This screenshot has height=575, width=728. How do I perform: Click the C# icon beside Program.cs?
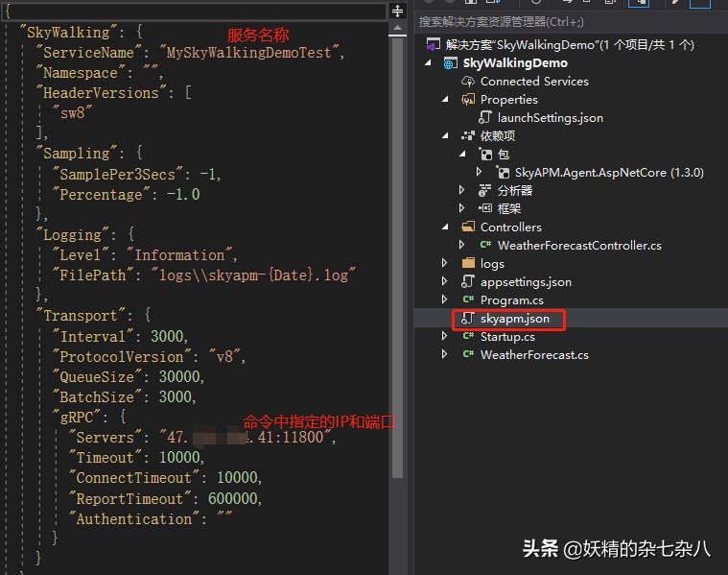[468, 299]
